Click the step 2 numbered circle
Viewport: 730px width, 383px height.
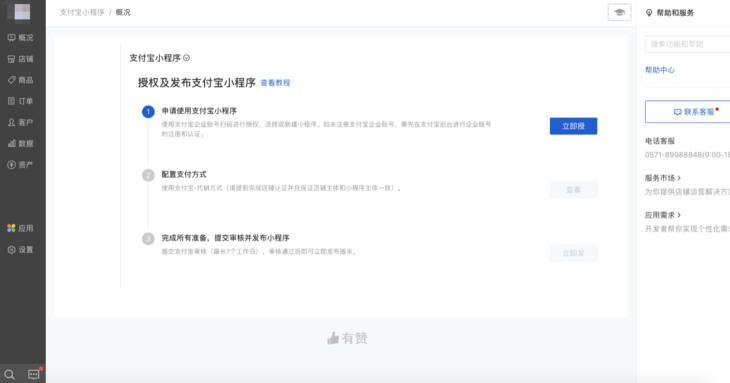[148, 175]
